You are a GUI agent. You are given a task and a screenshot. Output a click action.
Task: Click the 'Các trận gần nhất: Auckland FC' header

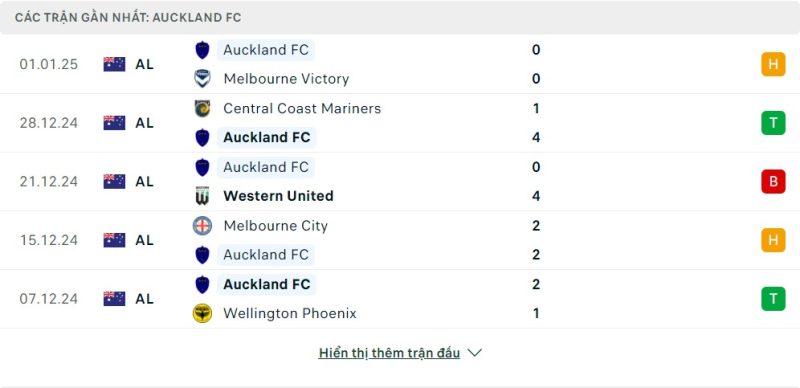pyautogui.click(x=128, y=17)
